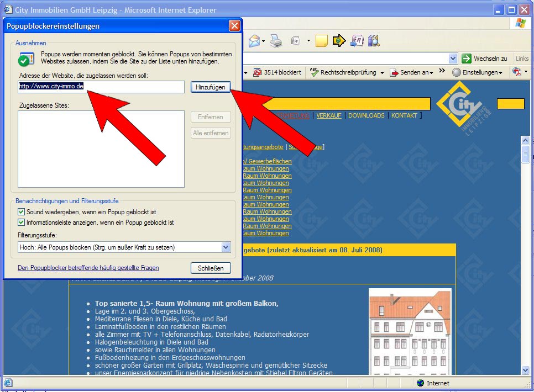Expand the Adobe PDF icon dropdown arrow
Image resolution: width=534 pixels, height=392 pixels.
point(526,71)
